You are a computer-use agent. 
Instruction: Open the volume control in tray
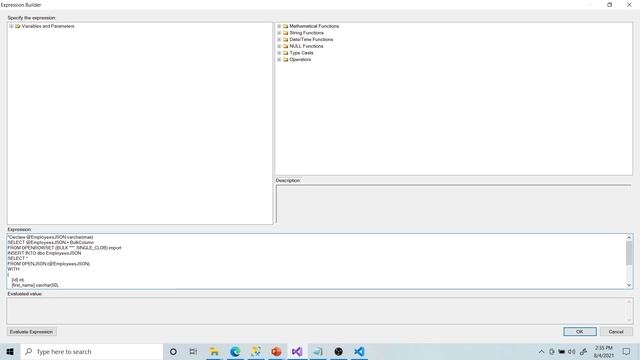pos(571,351)
